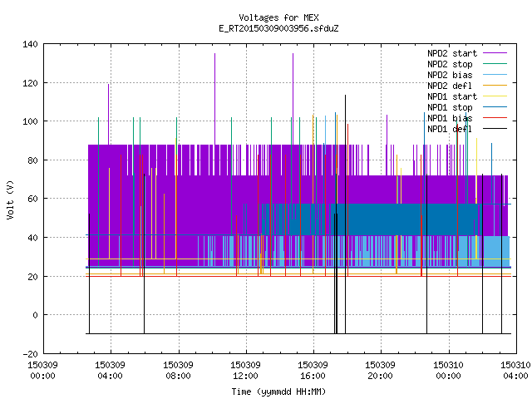Click the 'Time (yymmdd HH:MM)' x-axis label

278,392
